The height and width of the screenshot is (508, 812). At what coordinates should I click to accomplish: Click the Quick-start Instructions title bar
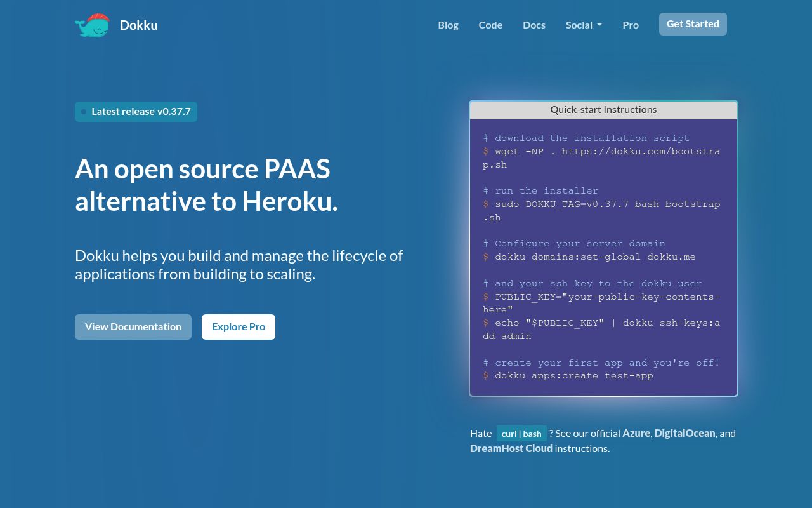[603, 110]
